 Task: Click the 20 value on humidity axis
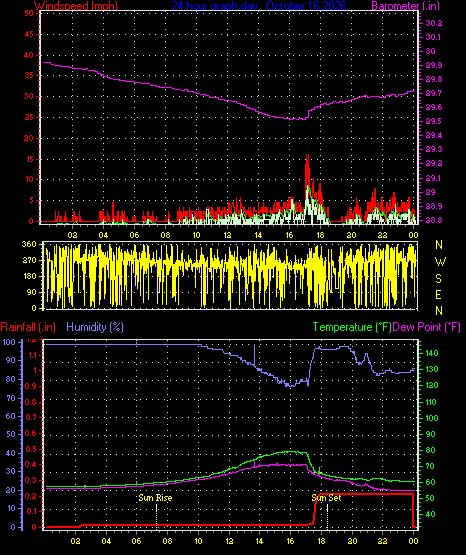pos(11,490)
